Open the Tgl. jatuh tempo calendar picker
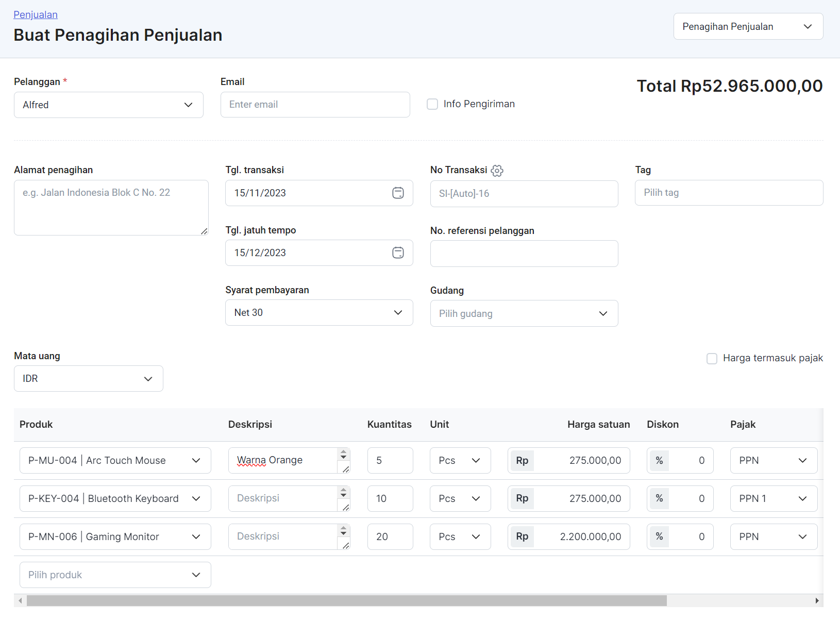This screenshot has height=621, width=840. click(x=398, y=253)
